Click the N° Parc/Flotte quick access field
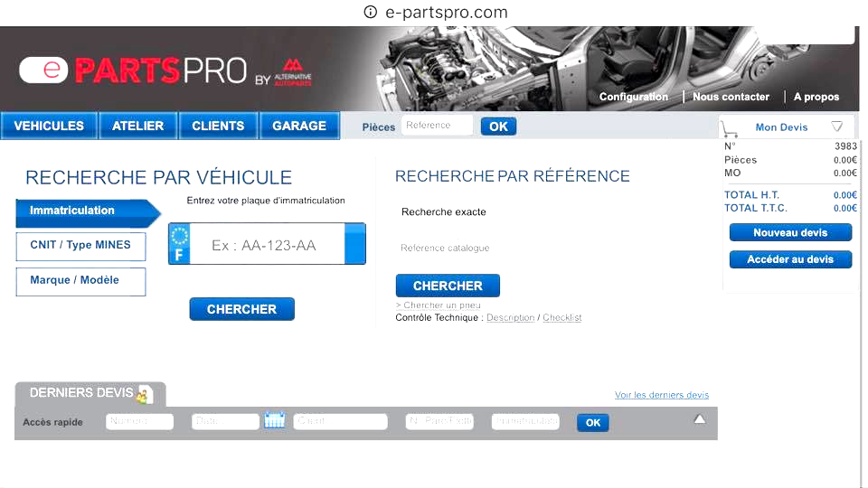 (x=439, y=421)
